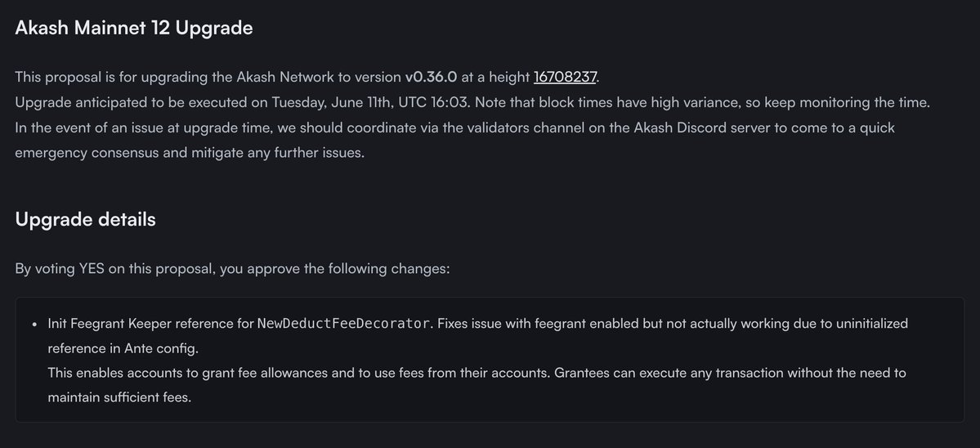Image resolution: width=980 pixels, height=448 pixels.
Task: Click the emergency consensus sentence
Action: 190,152
